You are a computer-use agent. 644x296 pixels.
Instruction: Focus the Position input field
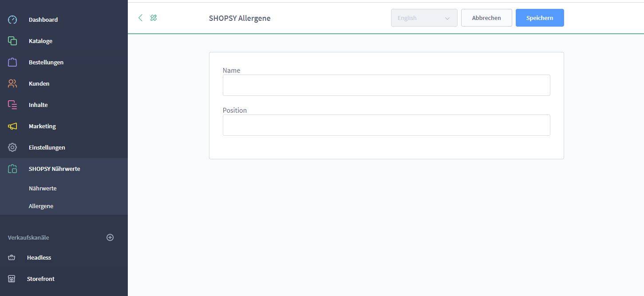[x=386, y=125]
